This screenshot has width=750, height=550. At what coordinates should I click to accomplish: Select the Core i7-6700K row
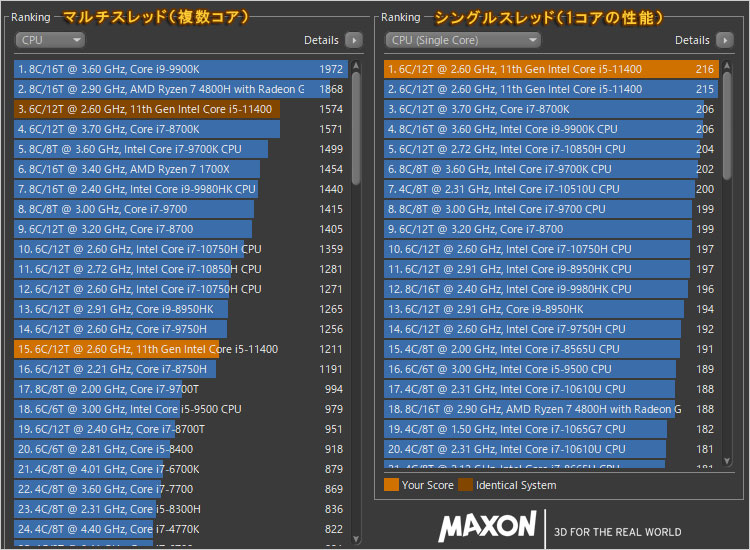click(181, 469)
